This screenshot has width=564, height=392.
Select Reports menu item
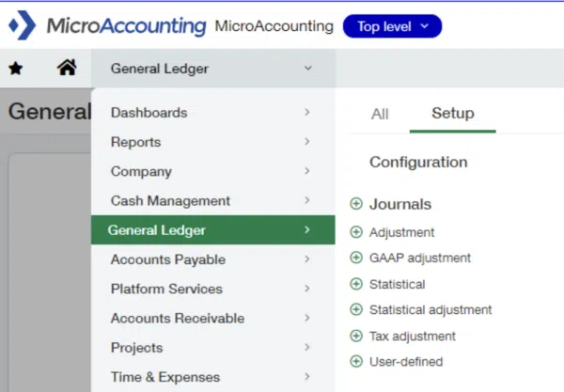(213, 142)
